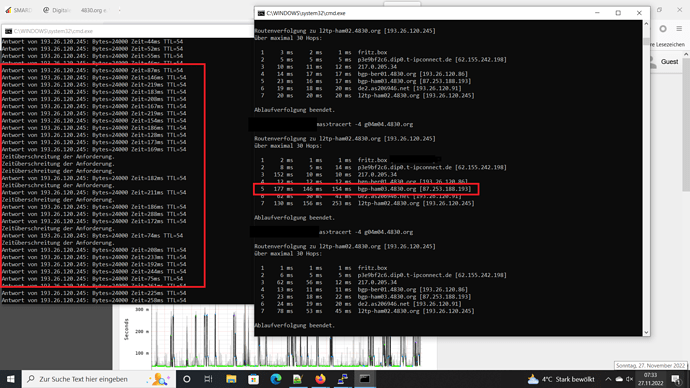Viewport: 690px width, 388px height.
Task: Open the 'Lesezeichen' bookmarks folder in browser
Action: (667, 44)
